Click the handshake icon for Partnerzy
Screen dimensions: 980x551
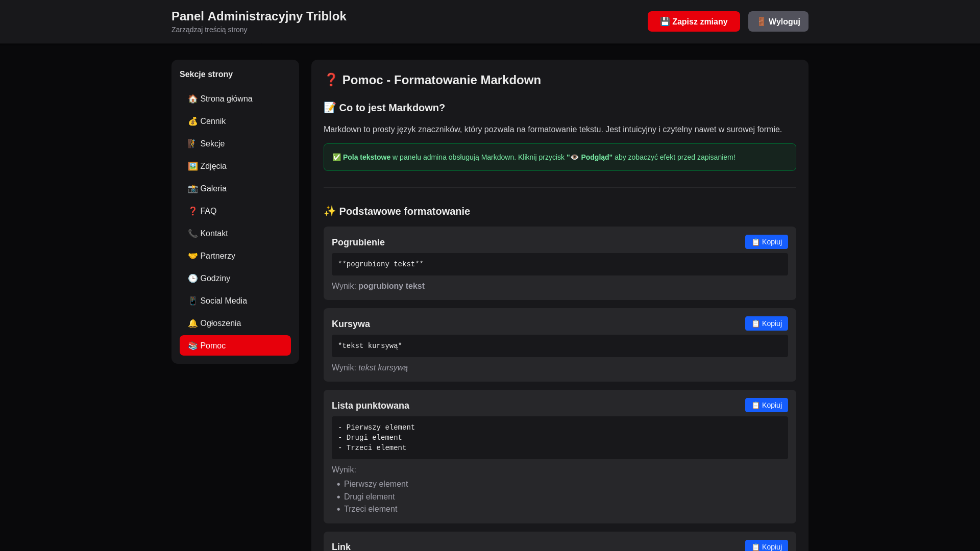point(192,256)
